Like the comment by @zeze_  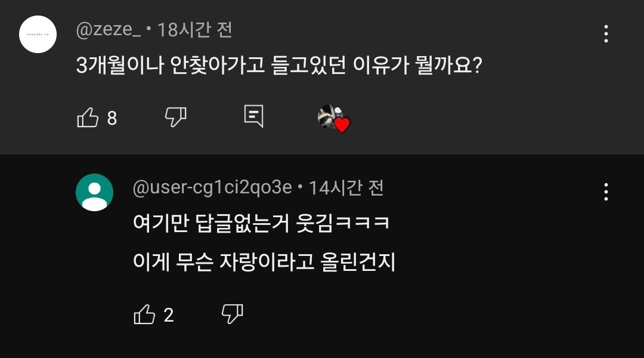click(88, 118)
